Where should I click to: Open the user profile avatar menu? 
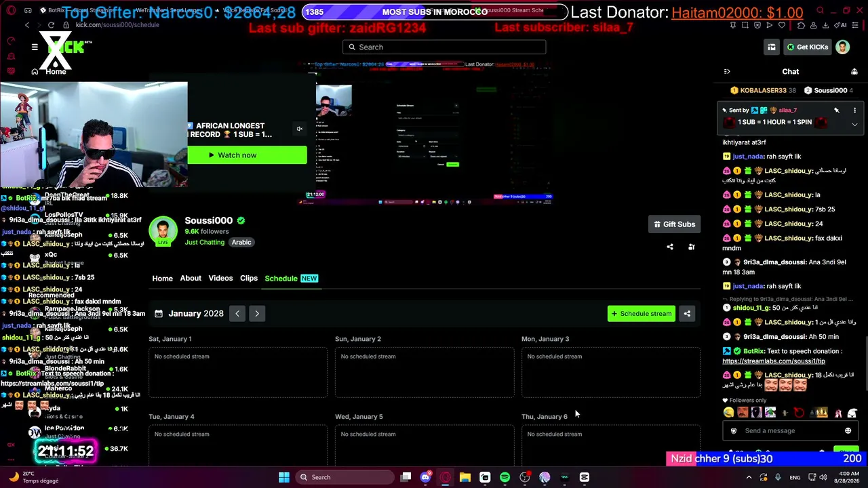(x=842, y=47)
